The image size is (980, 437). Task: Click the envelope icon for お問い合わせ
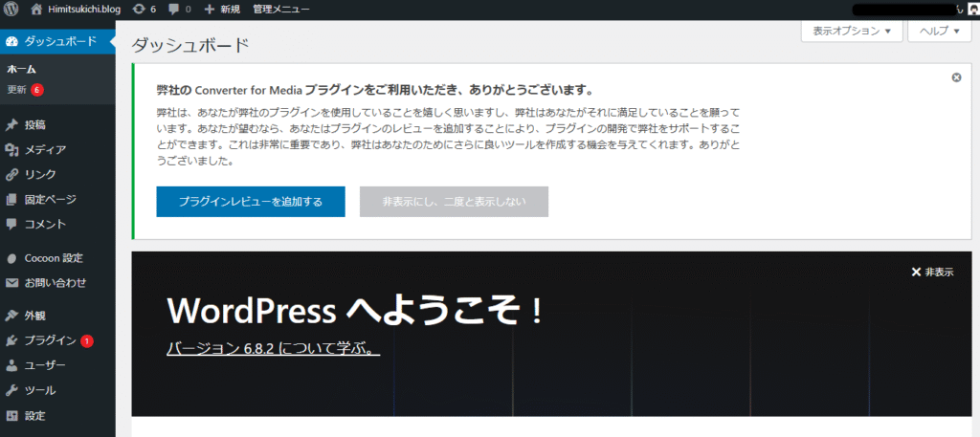11,283
